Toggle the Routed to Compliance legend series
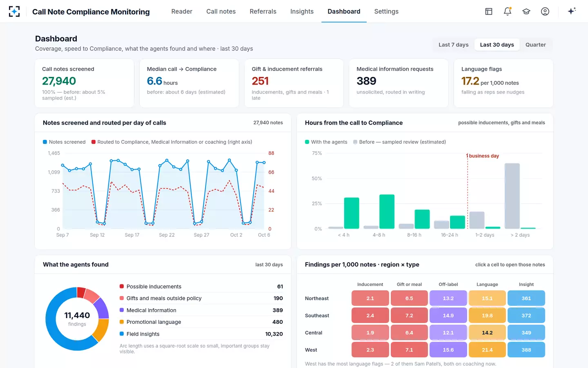 [x=172, y=142]
